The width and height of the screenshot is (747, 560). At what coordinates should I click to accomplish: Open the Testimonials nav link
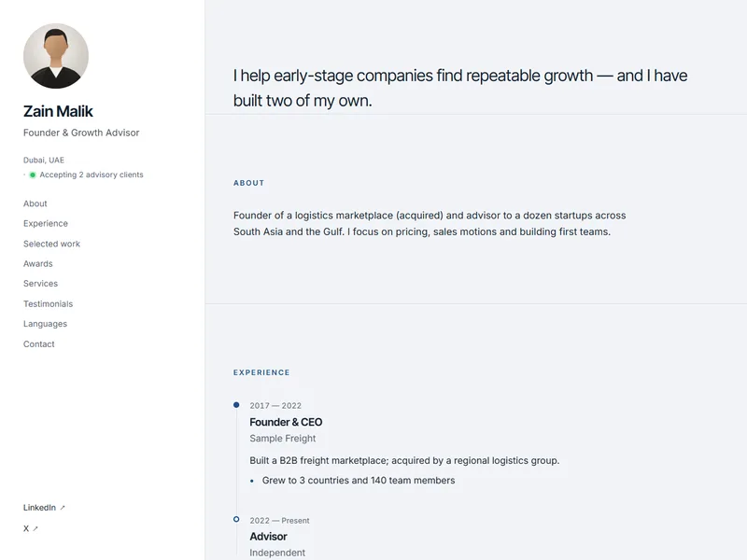[x=49, y=304]
